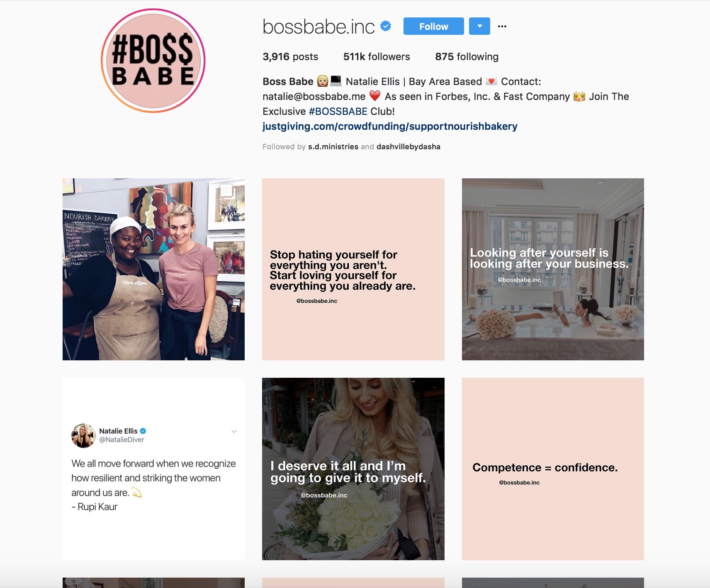Viewport: 710px width, 588px height.
Task: Open 'Looking after yourself' bathtub post
Action: click(553, 269)
